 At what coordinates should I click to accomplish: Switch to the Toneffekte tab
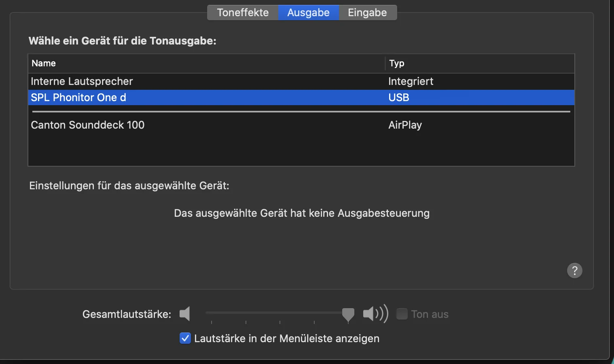click(243, 13)
